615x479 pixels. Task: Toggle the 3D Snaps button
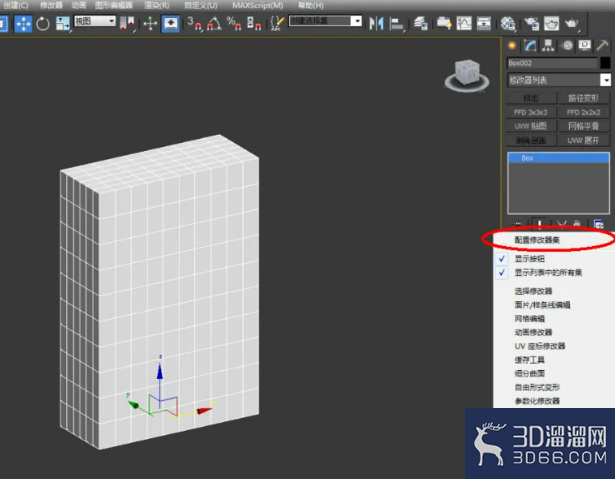point(194,24)
